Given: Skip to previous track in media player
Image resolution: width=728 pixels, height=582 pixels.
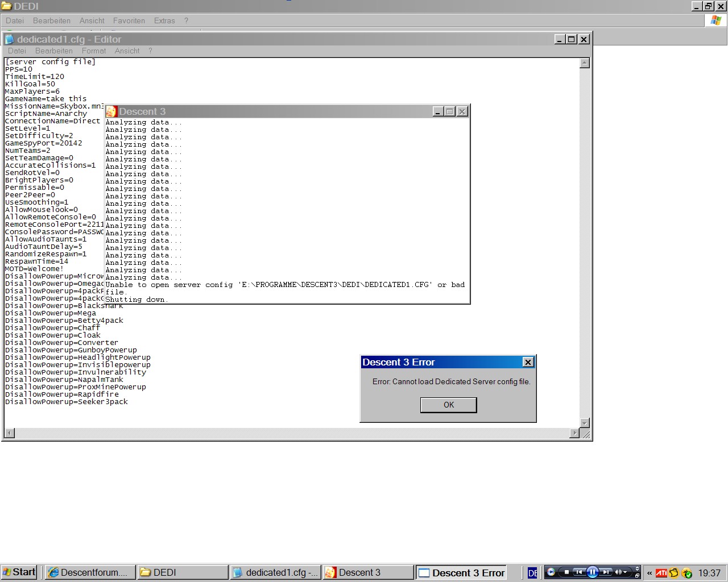Looking at the screenshot, I should point(579,572).
